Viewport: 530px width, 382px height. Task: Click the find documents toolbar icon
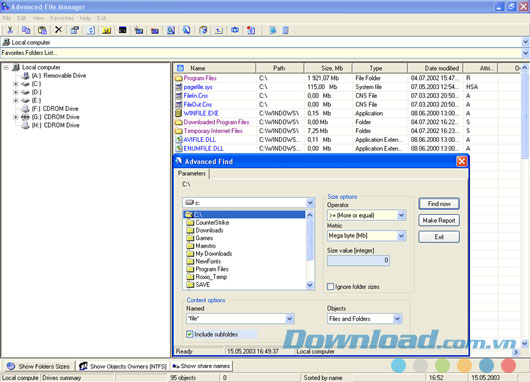(x=187, y=30)
